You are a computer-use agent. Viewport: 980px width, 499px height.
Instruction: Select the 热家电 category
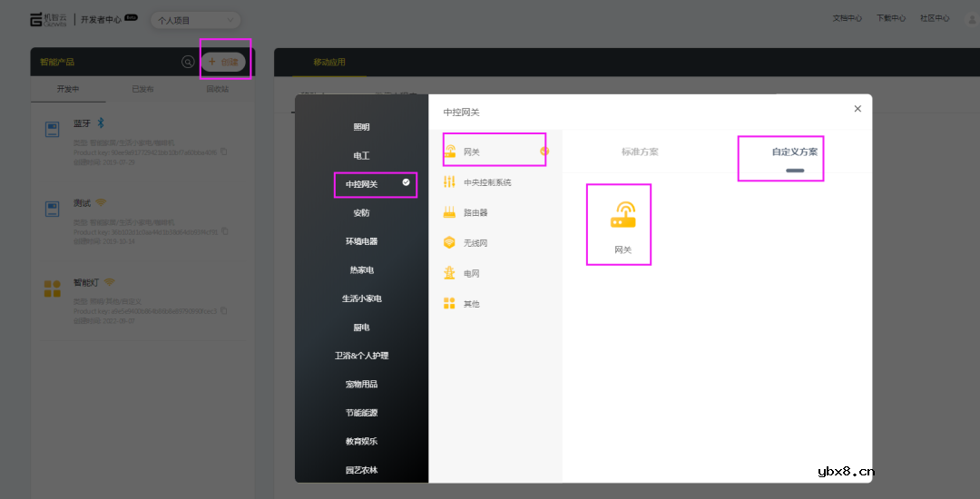(x=361, y=269)
